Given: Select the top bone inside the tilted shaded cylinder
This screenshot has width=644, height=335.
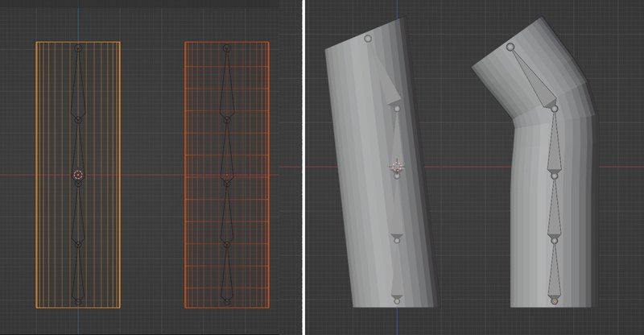Looking at the screenshot, I should tap(384, 74).
